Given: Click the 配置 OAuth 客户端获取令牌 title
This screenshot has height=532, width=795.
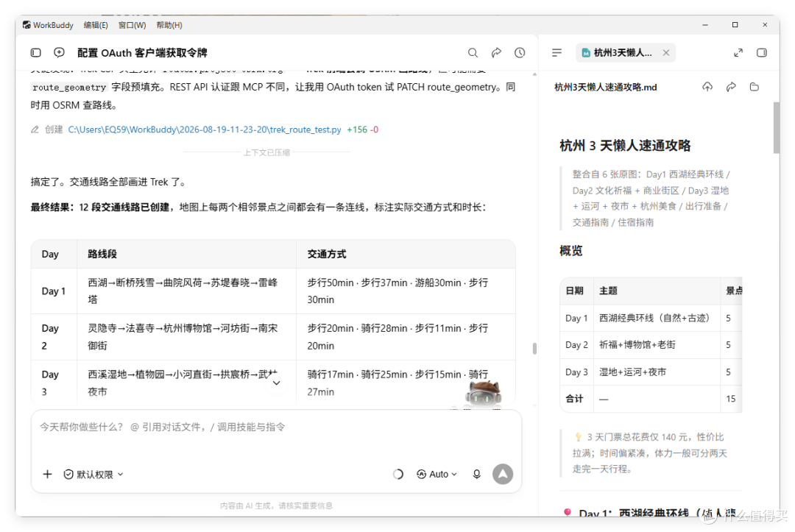Looking at the screenshot, I should [142, 53].
